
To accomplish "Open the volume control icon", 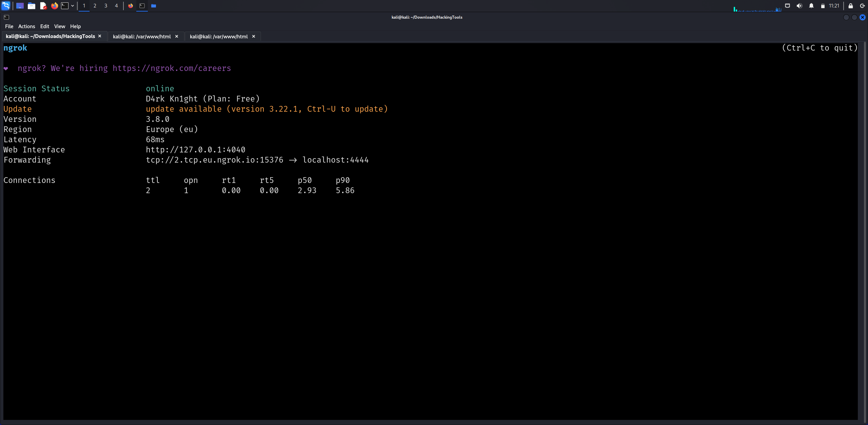I will pyautogui.click(x=800, y=6).
